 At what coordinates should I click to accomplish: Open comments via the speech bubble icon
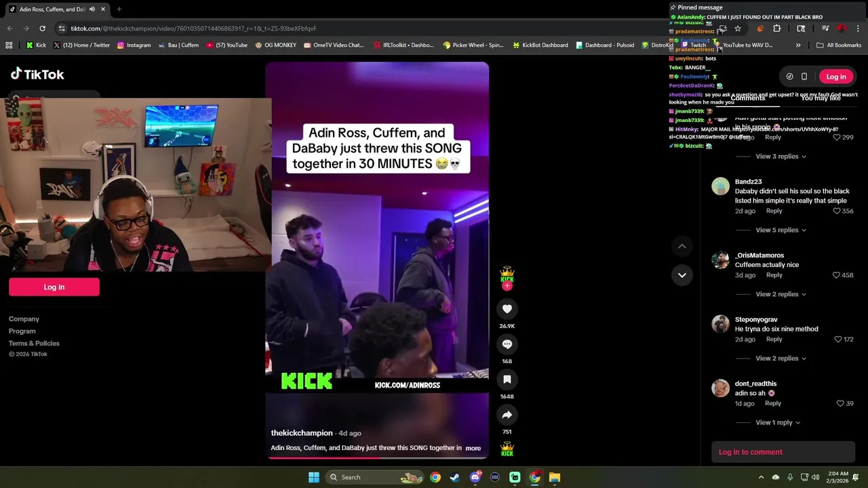click(x=507, y=344)
